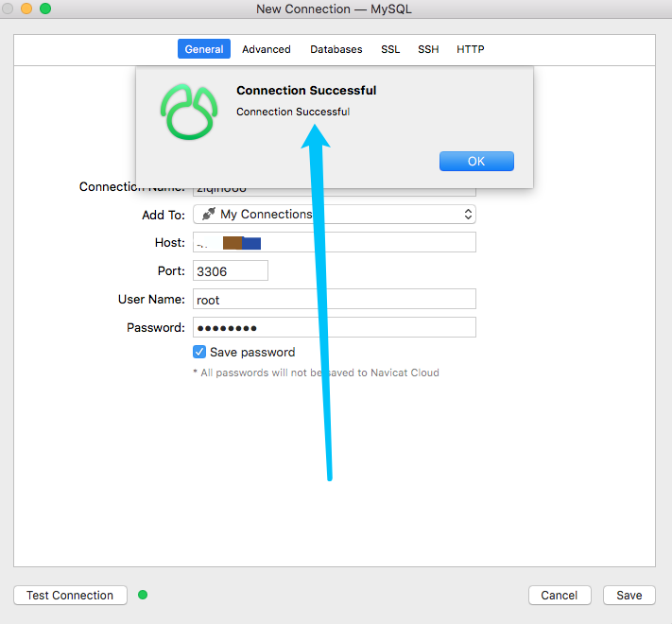The width and height of the screenshot is (672, 624).
Task: Cancel the new connection
Action: tap(560, 596)
